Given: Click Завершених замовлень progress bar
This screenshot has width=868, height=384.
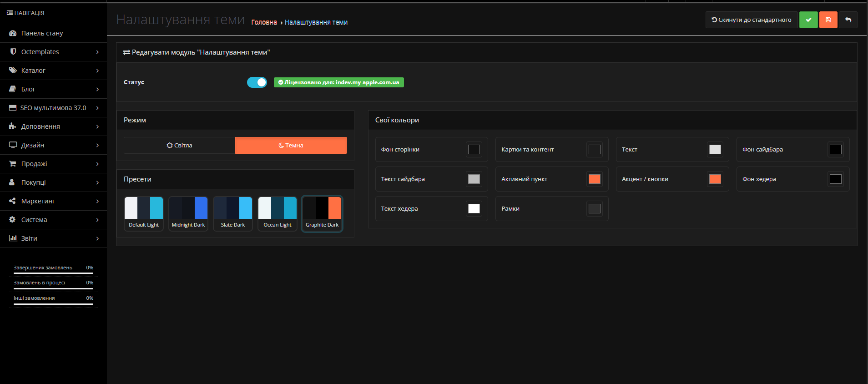Looking at the screenshot, I should [53, 273].
